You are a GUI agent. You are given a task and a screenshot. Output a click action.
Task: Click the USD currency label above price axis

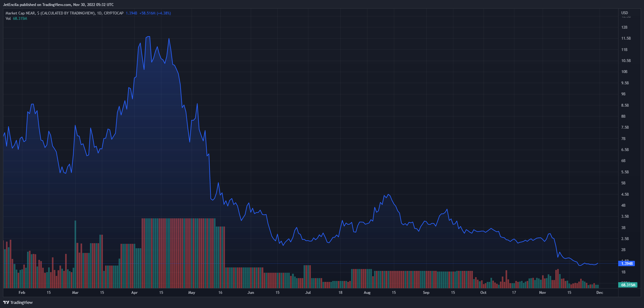[624, 13]
